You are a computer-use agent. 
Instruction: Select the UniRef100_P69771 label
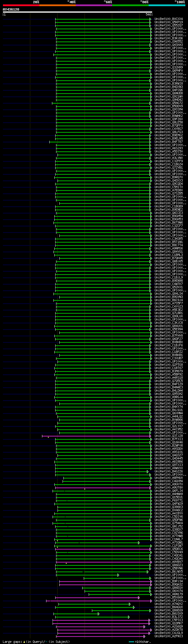pyautogui.click(x=169, y=501)
